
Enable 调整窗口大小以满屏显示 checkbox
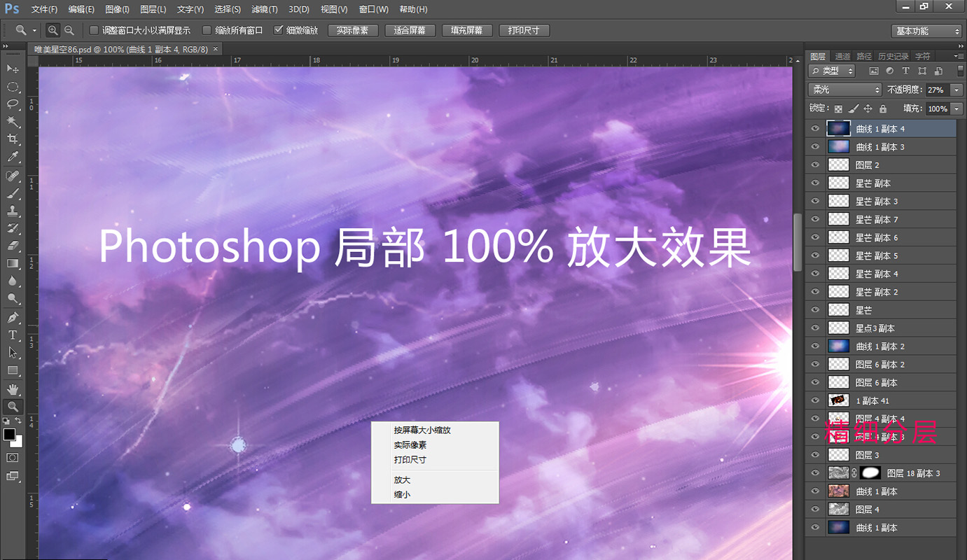94,30
